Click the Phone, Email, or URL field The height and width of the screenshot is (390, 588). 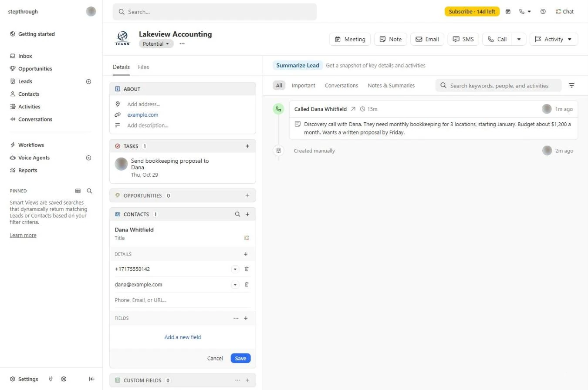[182, 300]
